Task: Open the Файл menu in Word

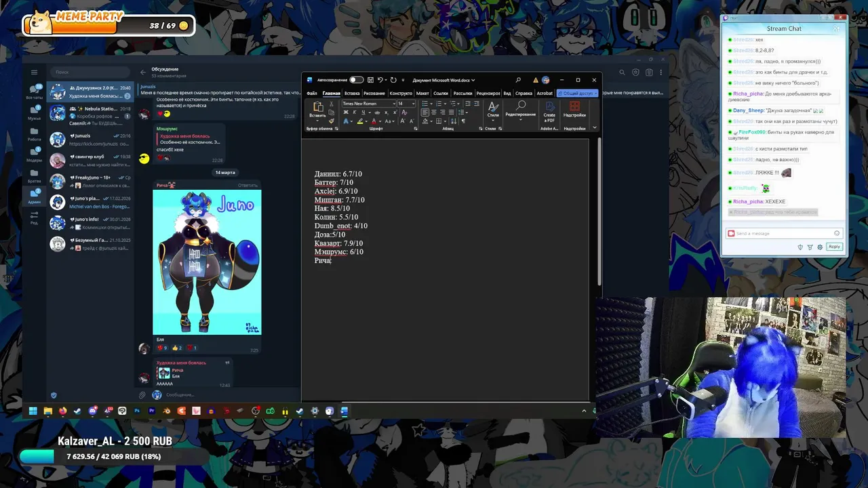Action: pyautogui.click(x=312, y=94)
